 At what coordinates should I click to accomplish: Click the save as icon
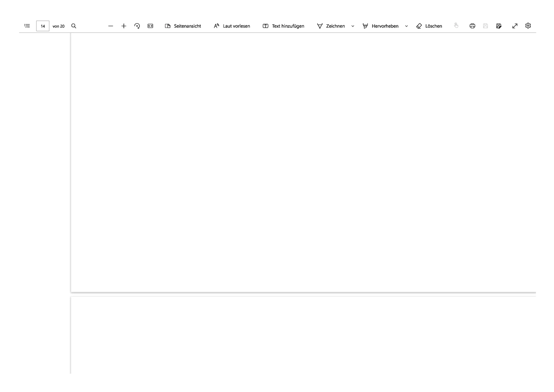499,26
